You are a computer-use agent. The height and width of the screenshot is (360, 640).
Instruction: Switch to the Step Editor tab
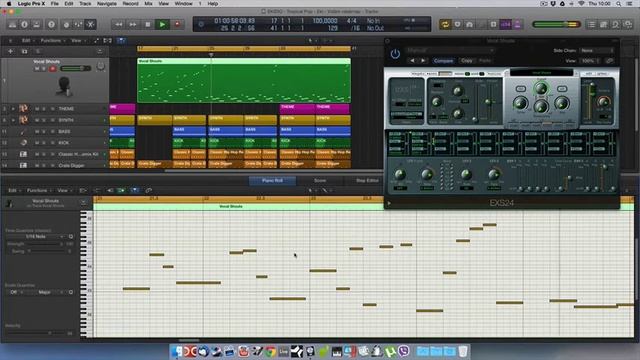(367, 180)
